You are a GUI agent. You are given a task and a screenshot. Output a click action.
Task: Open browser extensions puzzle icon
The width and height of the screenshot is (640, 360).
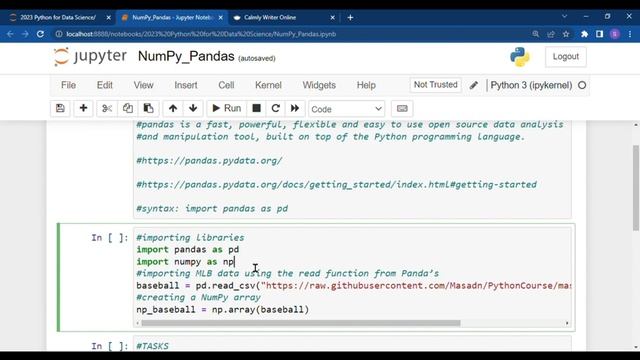(584, 34)
